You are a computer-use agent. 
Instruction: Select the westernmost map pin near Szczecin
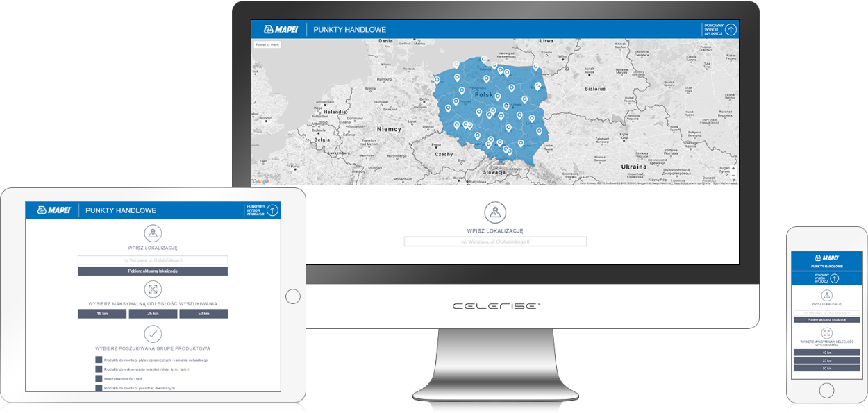(437, 80)
